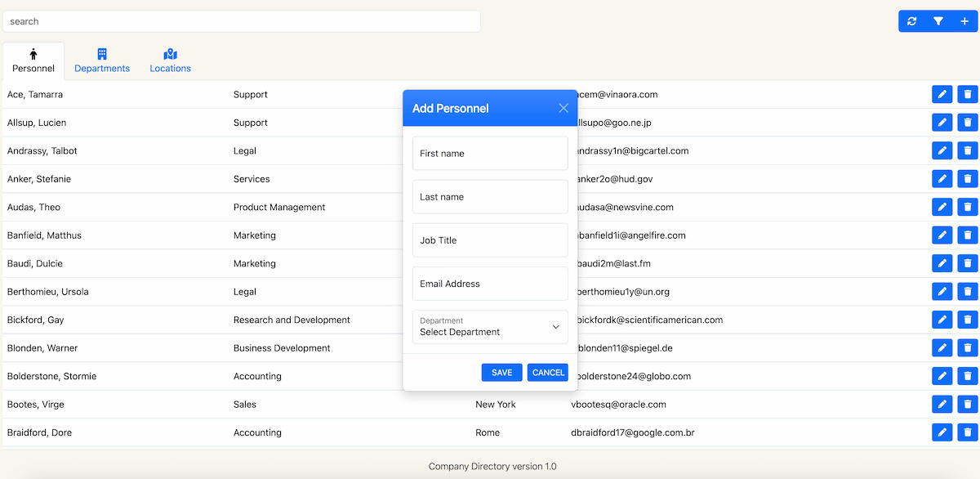980x479 pixels.
Task: Click the search box at top
Action: (x=242, y=21)
